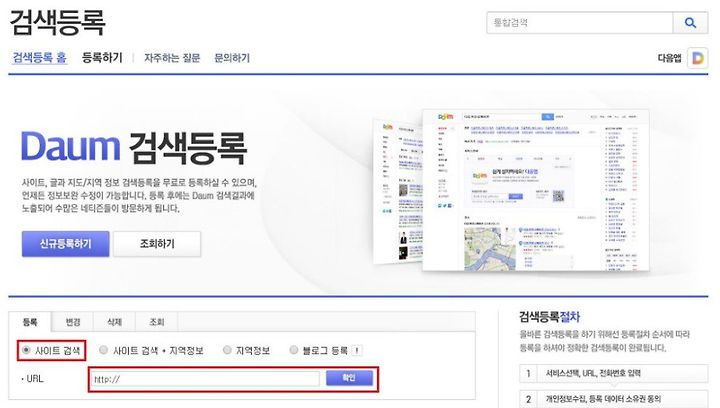Open the 등록하기 menu
Viewport: 720px width, 408px height.
pos(102,58)
